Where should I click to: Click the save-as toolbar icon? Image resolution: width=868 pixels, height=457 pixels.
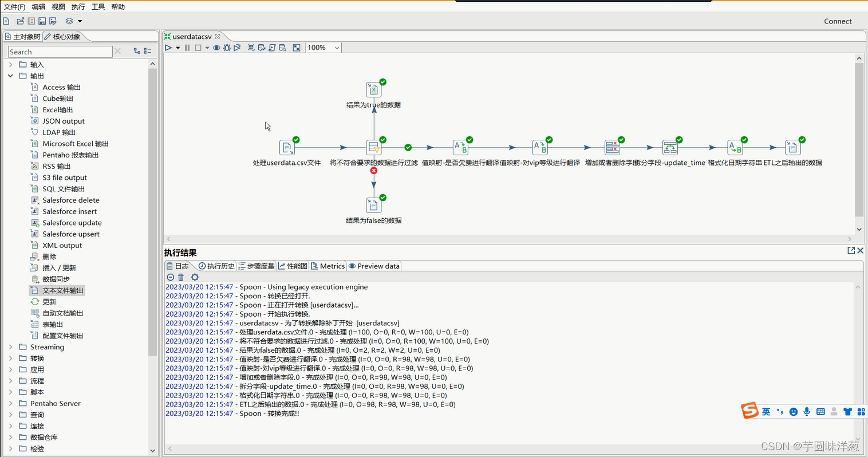tap(53, 21)
